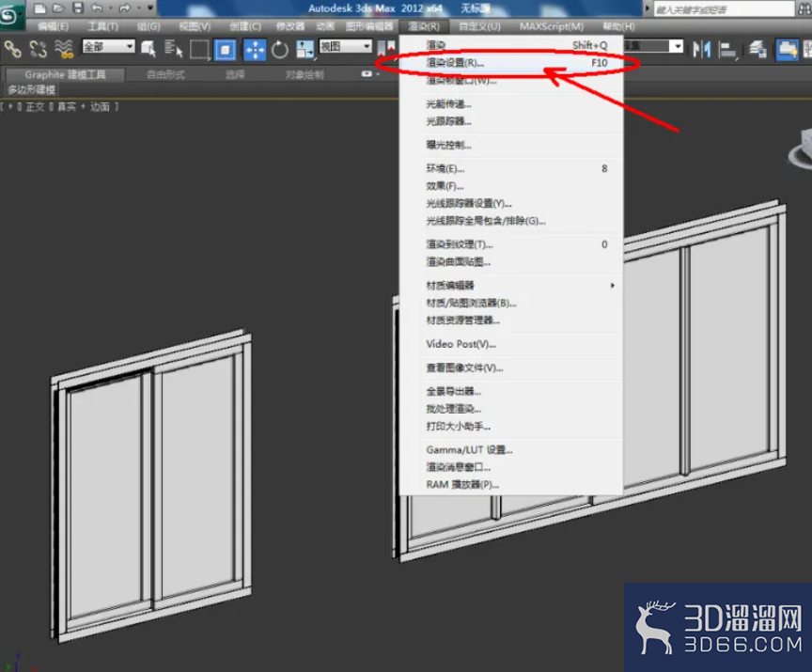The width and height of the screenshot is (812, 672).
Task: Activate the Select and Scale tool
Action: (x=304, y=50)
